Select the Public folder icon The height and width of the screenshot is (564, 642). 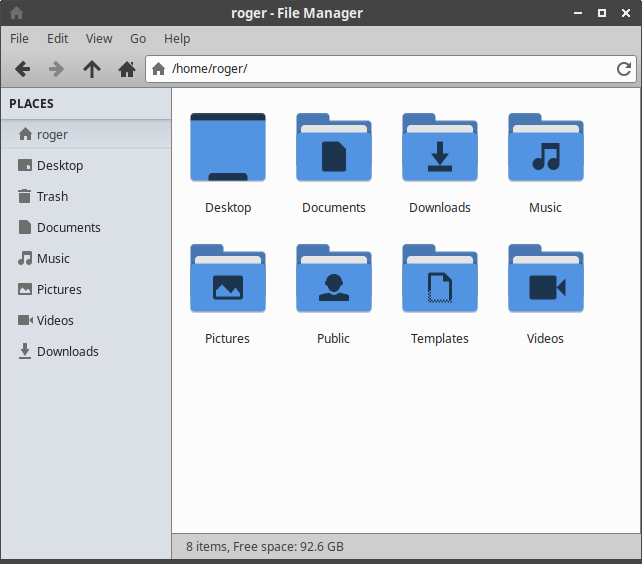point(333,279)
